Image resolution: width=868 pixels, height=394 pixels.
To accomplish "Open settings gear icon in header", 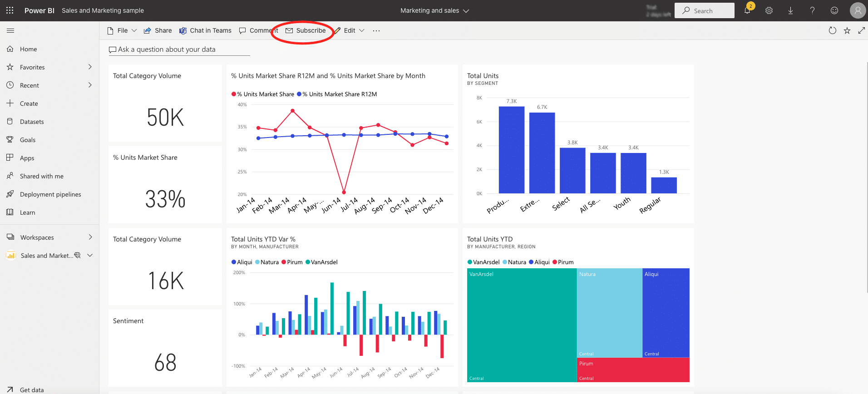I will tap(769, 10).
